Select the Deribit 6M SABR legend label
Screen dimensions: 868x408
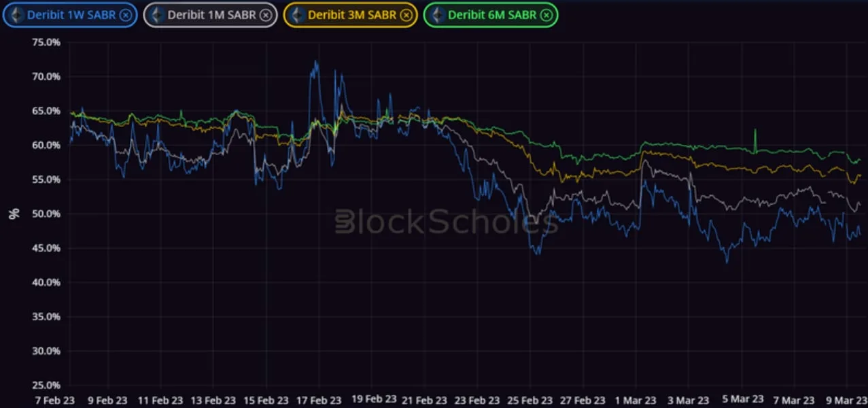pos(493,15)
